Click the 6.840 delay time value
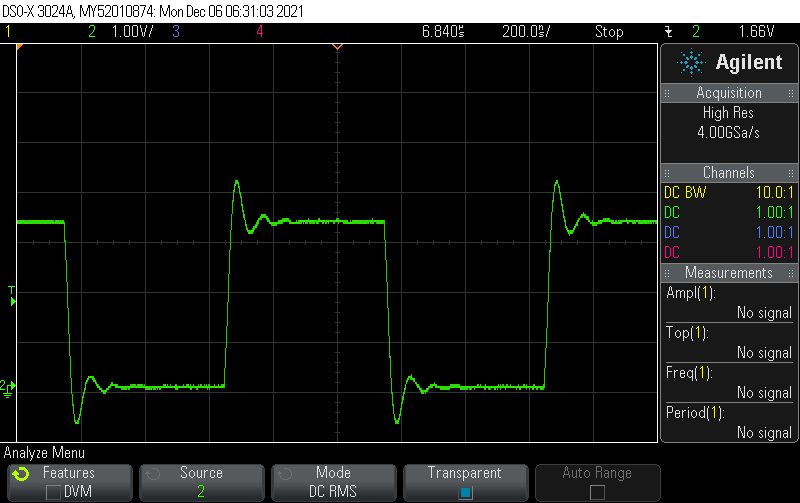Viewport: 800px width, 503px height. [443, 32]
